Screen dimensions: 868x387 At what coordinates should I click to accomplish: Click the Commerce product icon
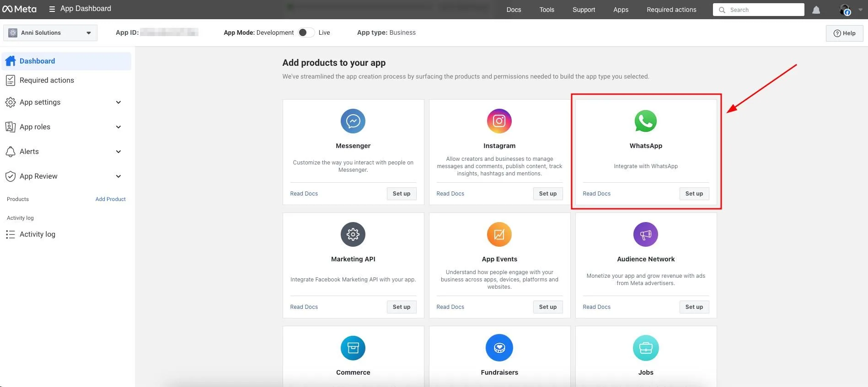(353, 348)
